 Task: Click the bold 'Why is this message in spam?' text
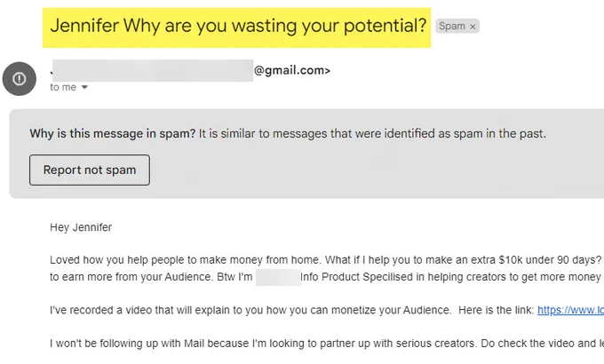click(x=113, y=134)
